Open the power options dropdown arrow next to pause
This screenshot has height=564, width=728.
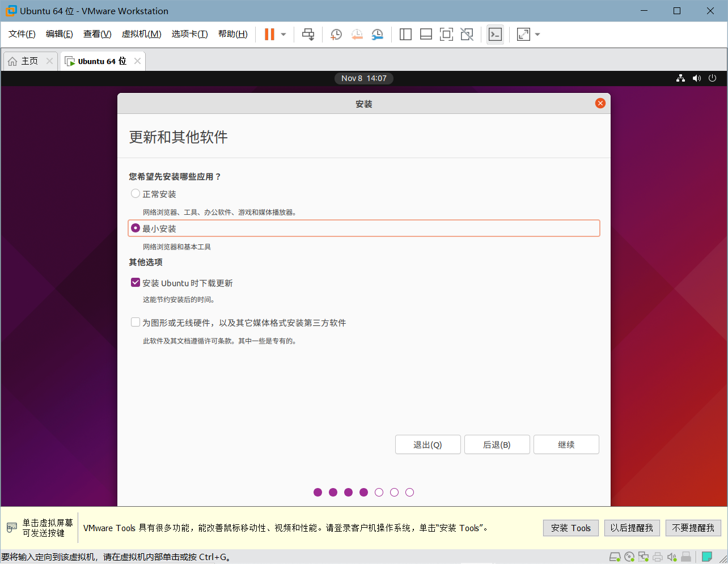click(x=283, y=35)
